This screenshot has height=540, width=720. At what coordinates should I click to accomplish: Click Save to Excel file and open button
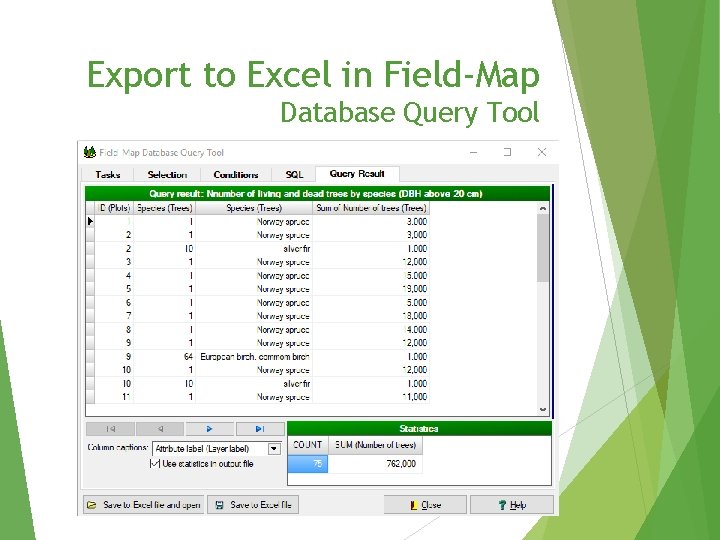[144, 505]
